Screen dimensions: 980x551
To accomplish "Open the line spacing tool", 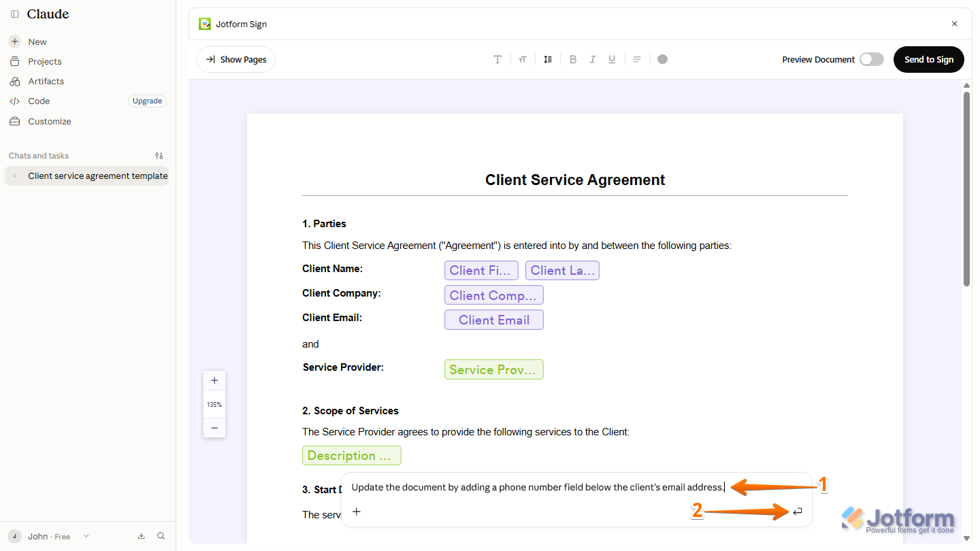I will (x=548, y=59).
